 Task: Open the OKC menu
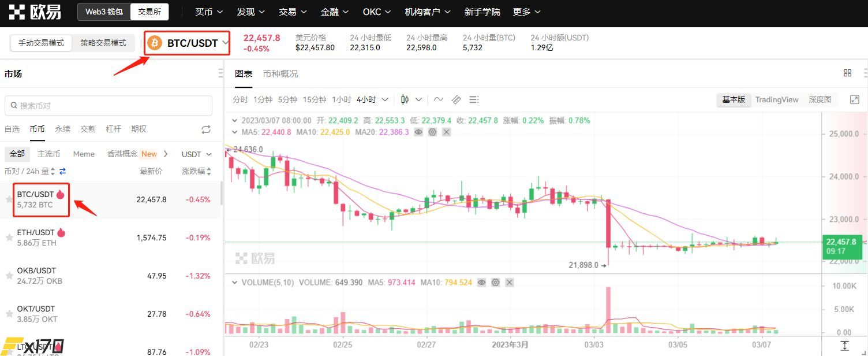click(377, 12)
